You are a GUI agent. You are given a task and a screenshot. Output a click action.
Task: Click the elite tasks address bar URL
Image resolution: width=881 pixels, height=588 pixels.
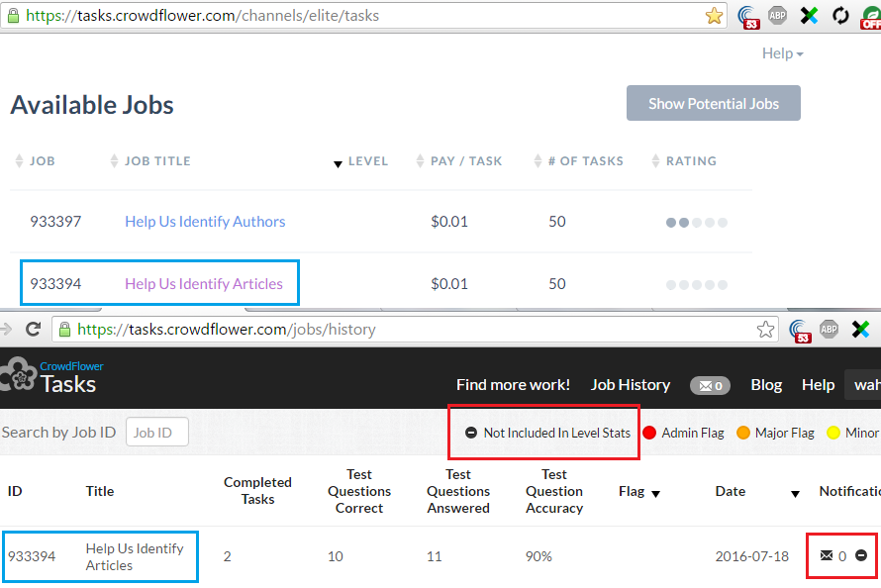coord(203,16)
